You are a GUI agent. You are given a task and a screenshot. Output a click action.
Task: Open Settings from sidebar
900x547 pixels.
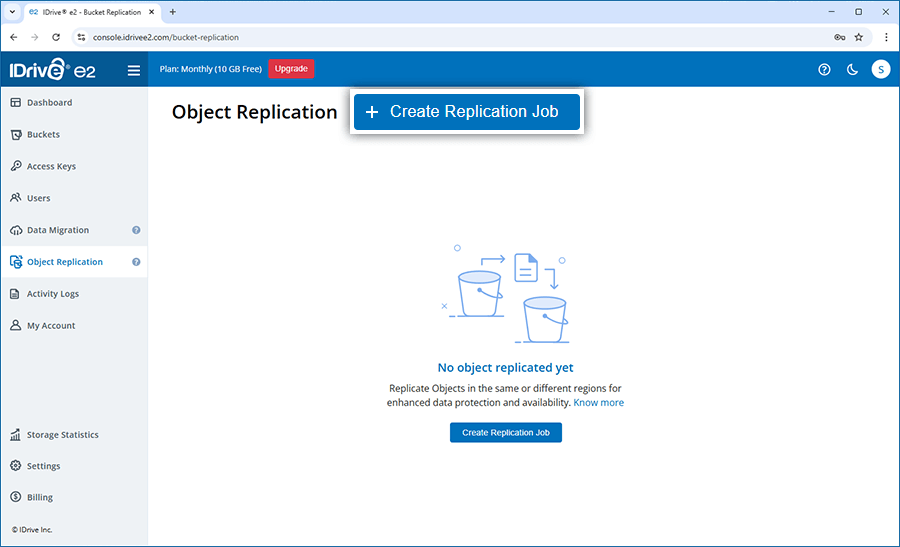(x=43, y=466)
